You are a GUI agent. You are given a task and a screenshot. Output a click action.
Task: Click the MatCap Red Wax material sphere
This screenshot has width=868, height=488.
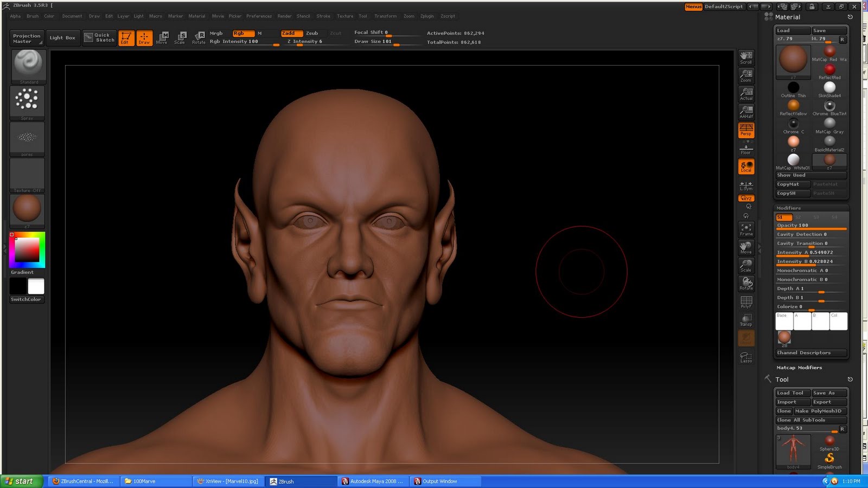click(x=829, y=50)
